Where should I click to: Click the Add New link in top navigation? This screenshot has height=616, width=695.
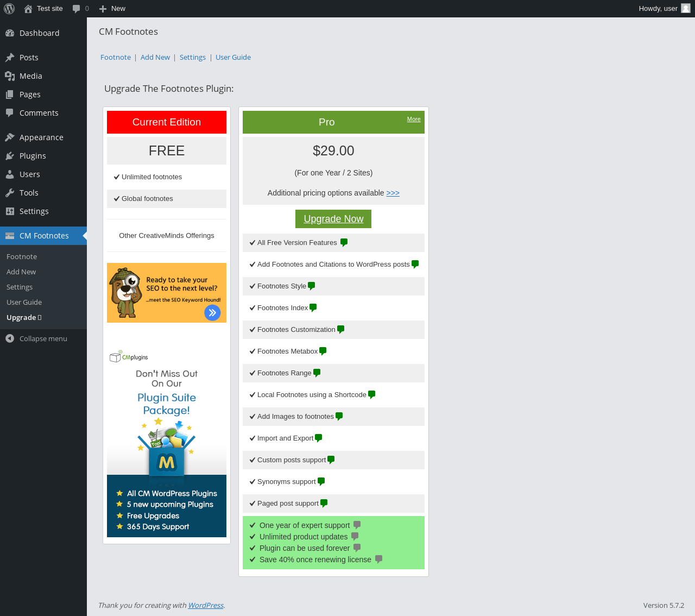point(155,58)
